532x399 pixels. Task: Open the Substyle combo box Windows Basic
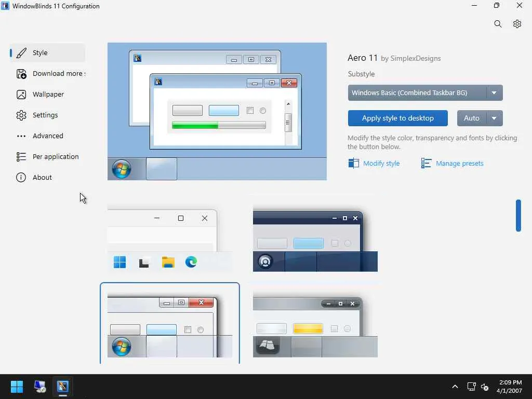pos(425,92)
